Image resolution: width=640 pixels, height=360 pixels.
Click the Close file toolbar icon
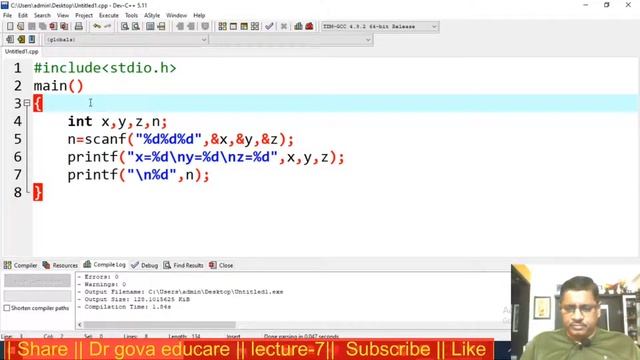(x=53, y=27)
